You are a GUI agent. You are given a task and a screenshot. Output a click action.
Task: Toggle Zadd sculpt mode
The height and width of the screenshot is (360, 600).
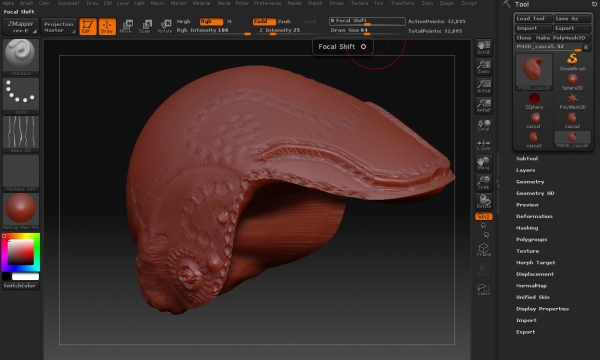tap(264, 21)
